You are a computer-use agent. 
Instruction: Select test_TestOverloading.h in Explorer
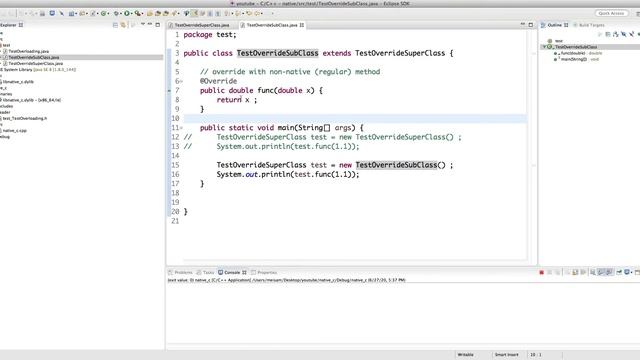tap(25, 118)
